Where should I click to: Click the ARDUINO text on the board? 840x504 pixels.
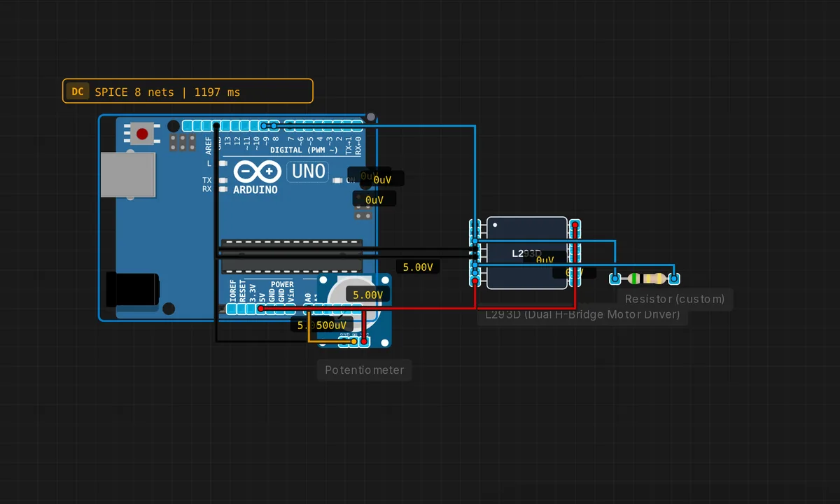[x=255, y=190]
